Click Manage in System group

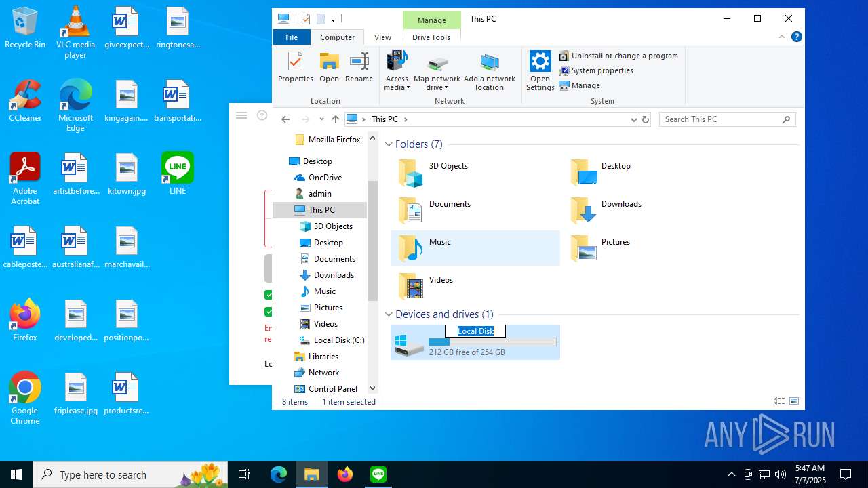[580, 85]
